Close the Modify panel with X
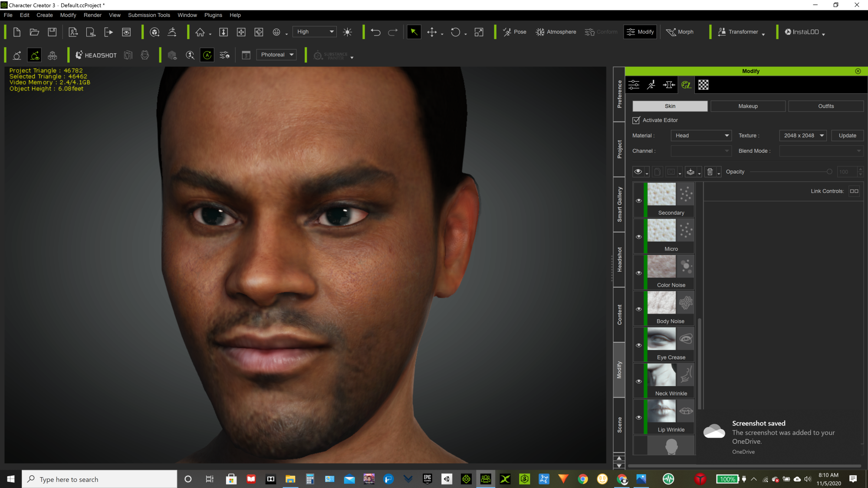The image size is (868, 488). pyautogui.click(x=858, y=71)
